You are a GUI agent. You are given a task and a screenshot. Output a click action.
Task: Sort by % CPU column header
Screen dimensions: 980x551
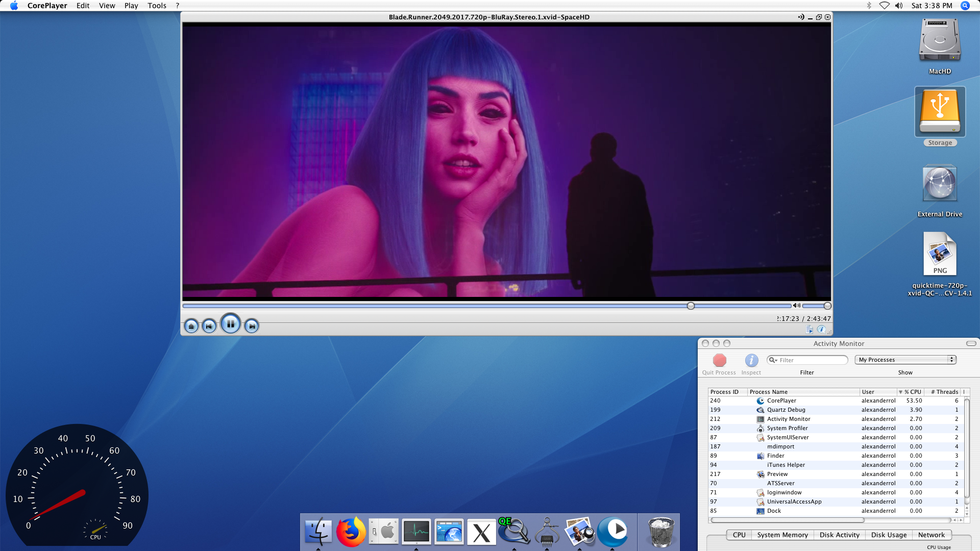[x=910, y=392]
